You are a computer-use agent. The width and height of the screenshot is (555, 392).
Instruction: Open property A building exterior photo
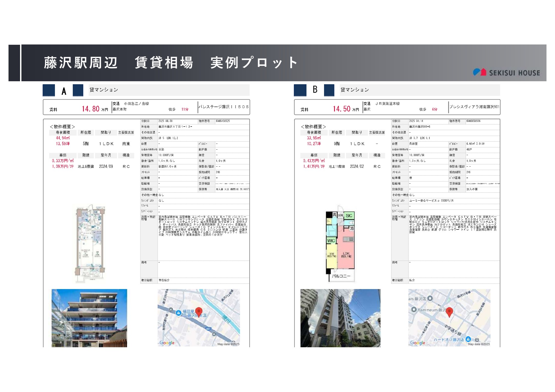pos(89,318)
